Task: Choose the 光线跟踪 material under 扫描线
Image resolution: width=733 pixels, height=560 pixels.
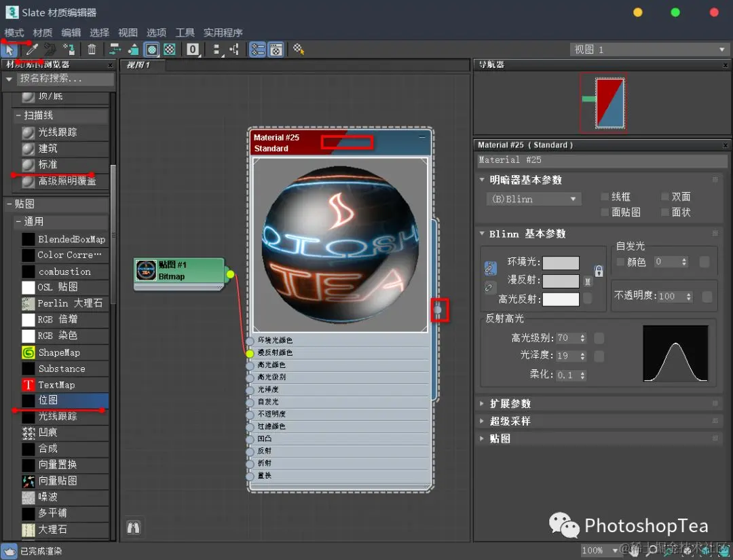Action: [x=65, y=132]
